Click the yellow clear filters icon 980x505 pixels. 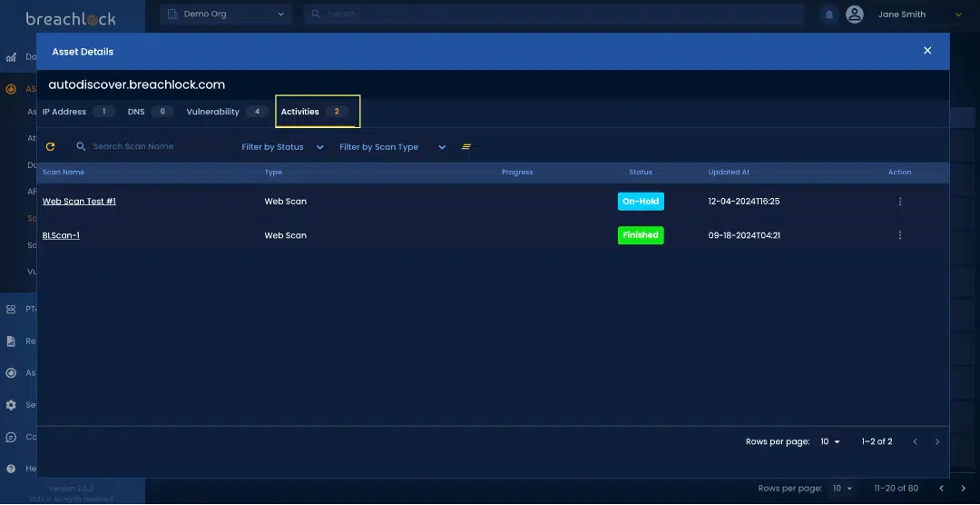click(x=466, y=146)
